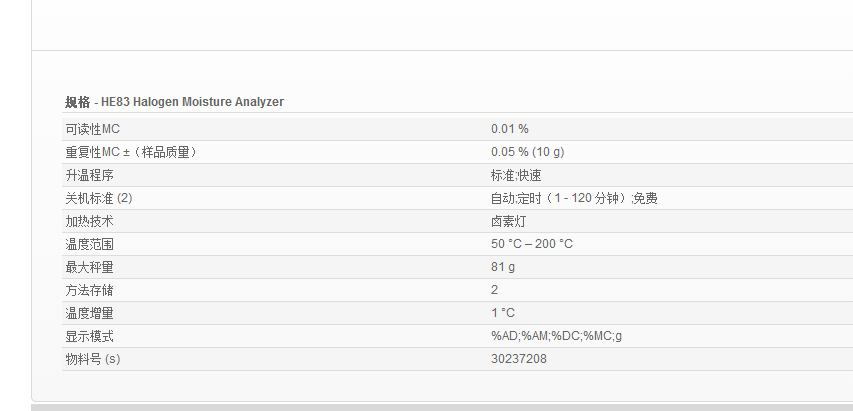Click the 0.01 % readability value
The width and height of the screenshot is (853, 411).
coord(509,129)
